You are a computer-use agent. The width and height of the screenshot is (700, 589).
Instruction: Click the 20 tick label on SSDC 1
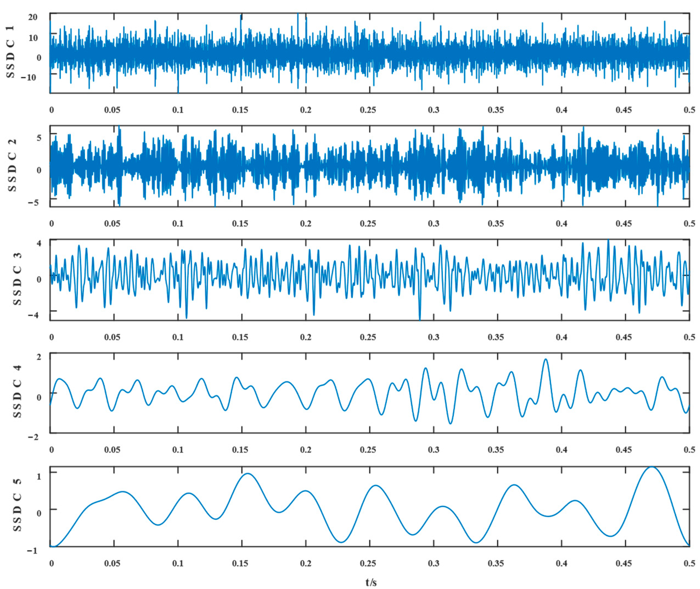pyautogui.click(x=33, y=17)
